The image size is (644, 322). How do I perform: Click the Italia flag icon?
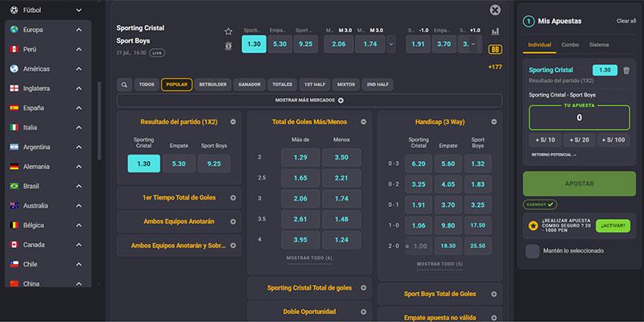click(14, 127)
